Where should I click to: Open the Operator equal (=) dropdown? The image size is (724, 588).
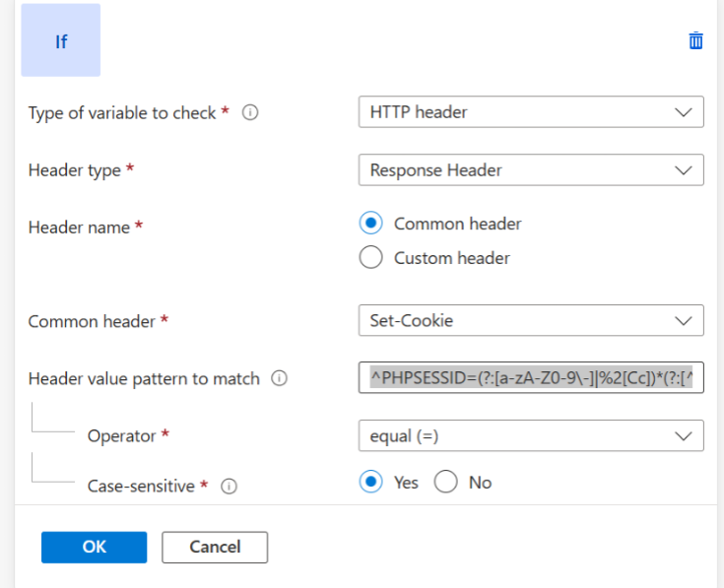pyautogui.click(x=531, y=435)
